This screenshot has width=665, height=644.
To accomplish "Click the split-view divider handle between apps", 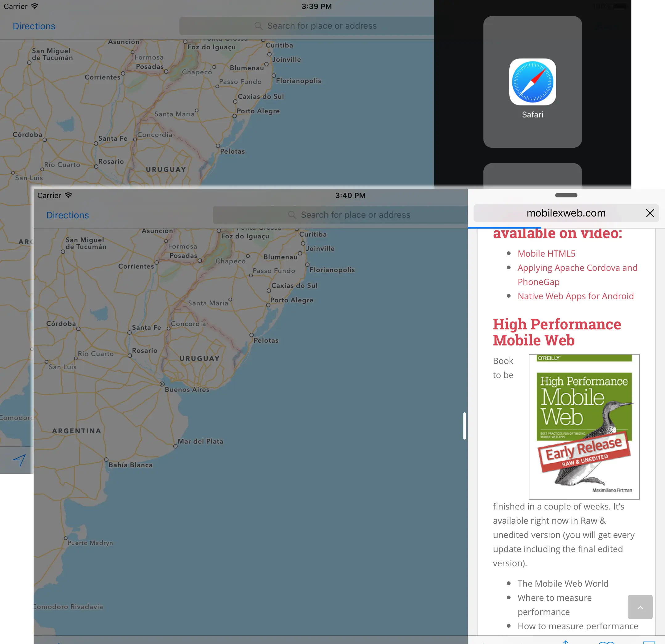I will pos(465,426).
